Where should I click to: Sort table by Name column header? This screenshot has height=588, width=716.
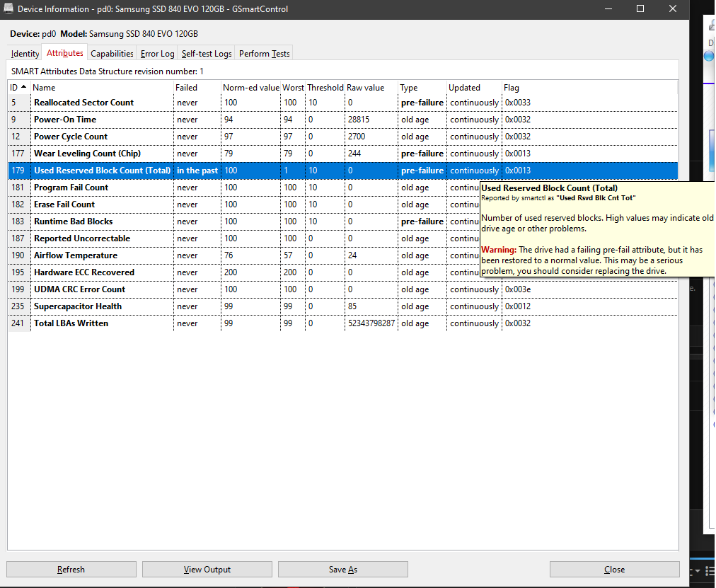[102, 88]
